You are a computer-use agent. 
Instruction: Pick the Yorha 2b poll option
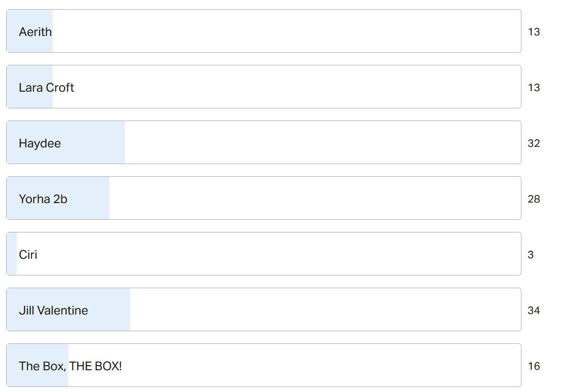[x=264, y=198]
